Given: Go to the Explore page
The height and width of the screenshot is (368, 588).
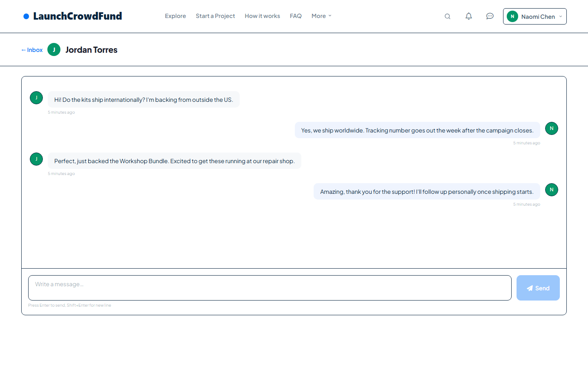Looking at the screenshot, I should [176, 16].
